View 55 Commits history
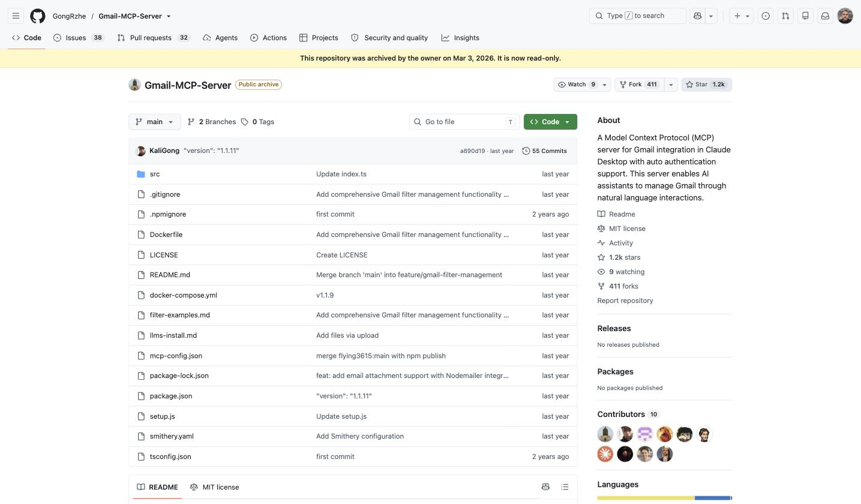 (544, 151)
